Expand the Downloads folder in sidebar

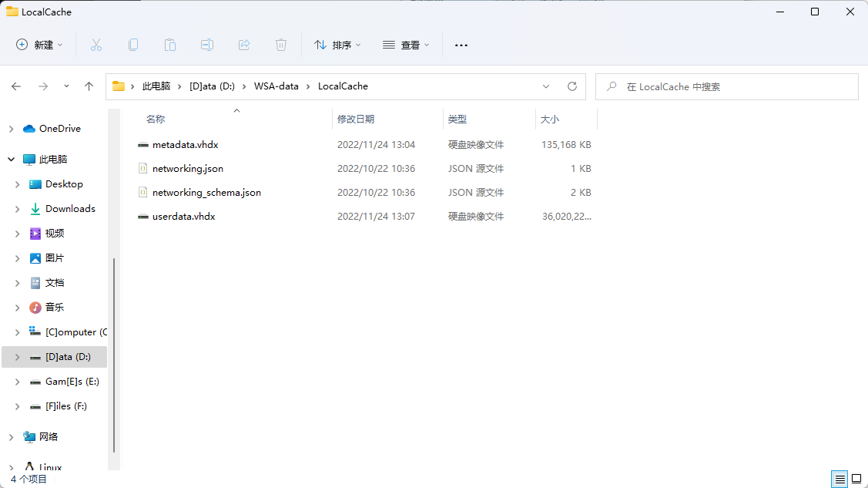[18, 209]
